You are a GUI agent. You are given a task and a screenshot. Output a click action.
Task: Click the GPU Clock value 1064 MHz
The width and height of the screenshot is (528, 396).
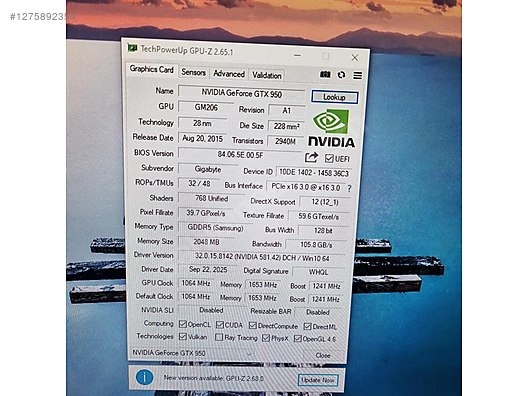196,283
